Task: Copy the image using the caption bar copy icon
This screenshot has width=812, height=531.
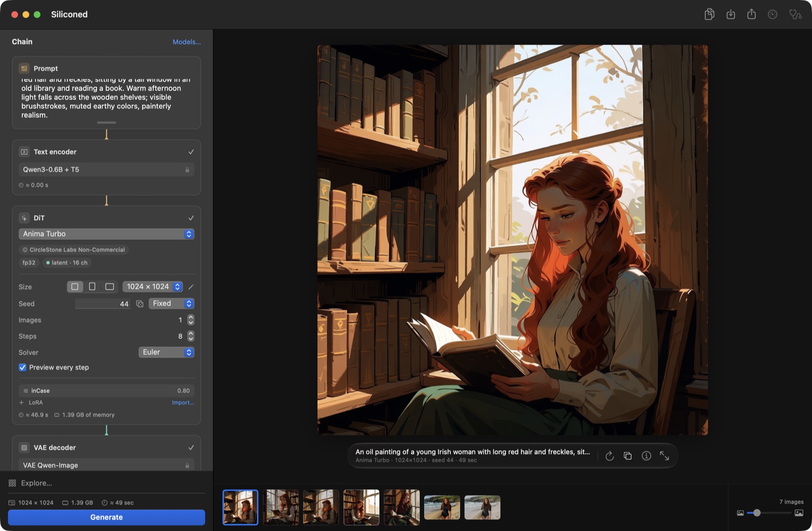Action: (x=628, y=456)
